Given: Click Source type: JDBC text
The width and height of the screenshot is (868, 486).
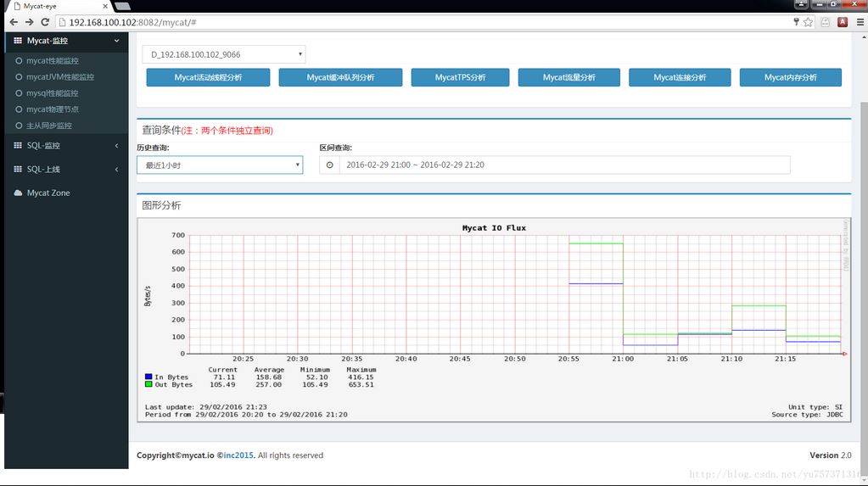Looking at the screenshot, I should click(807, 415).
